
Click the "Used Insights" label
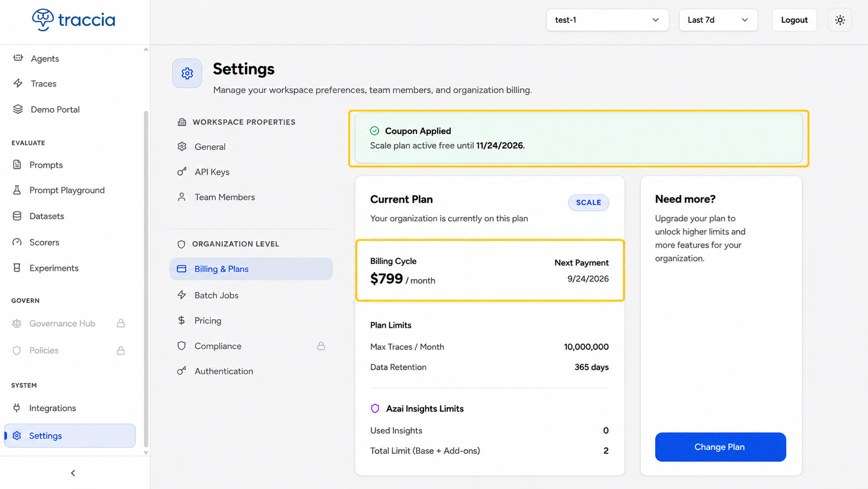tap(396, 430)
